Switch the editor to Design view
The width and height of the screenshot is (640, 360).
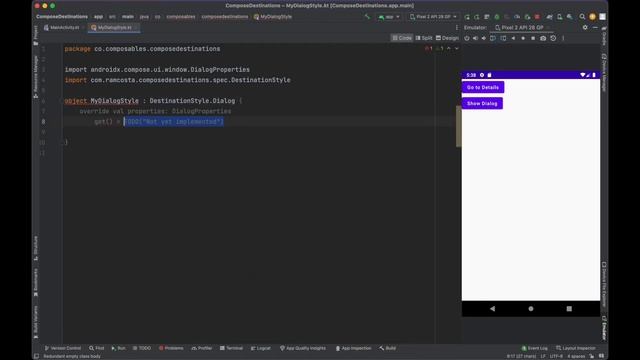click(447, 38)
